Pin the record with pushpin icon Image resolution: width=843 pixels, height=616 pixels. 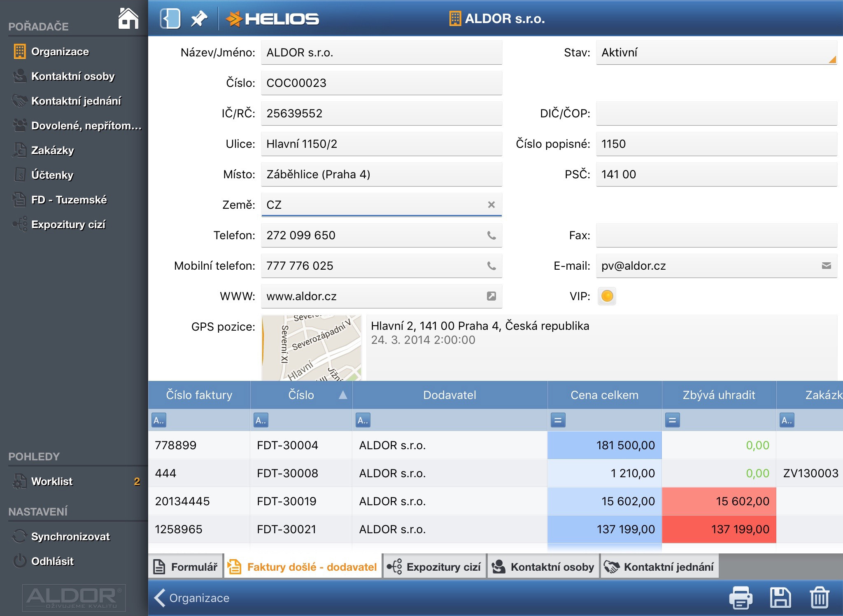[x=199, y=19]
